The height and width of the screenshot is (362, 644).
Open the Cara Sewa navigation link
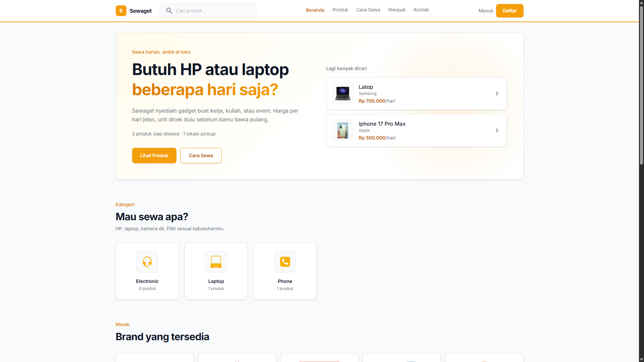[x=368, y=10]
